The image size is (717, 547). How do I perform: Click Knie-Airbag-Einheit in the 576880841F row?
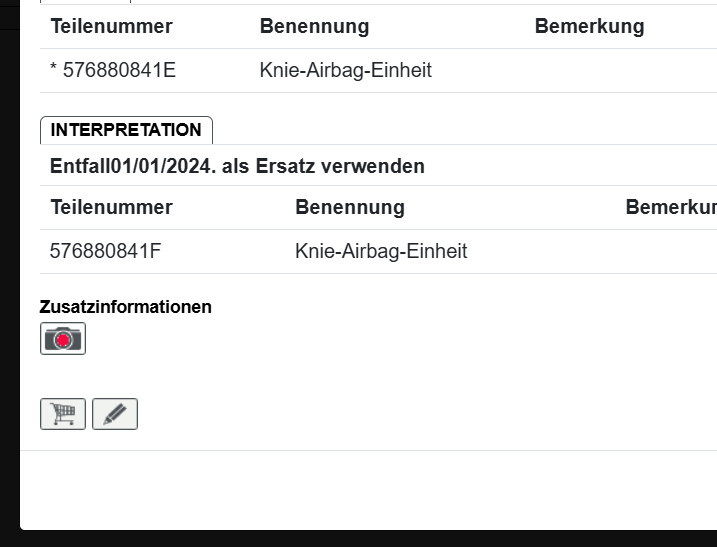pyautogui.click(x=381, y=251)
